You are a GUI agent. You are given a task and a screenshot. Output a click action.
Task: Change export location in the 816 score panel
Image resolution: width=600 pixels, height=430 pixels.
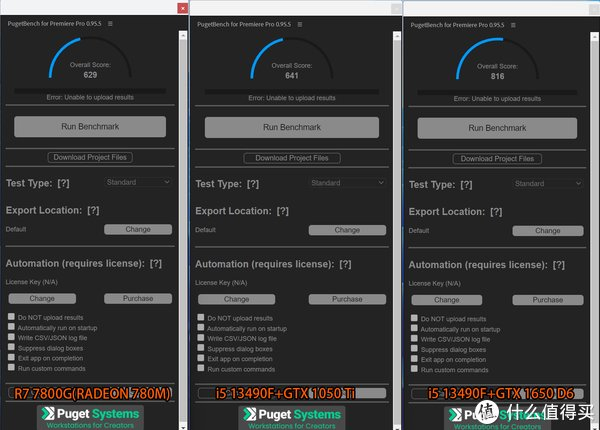pyautogui.click(x=548, y=231)
